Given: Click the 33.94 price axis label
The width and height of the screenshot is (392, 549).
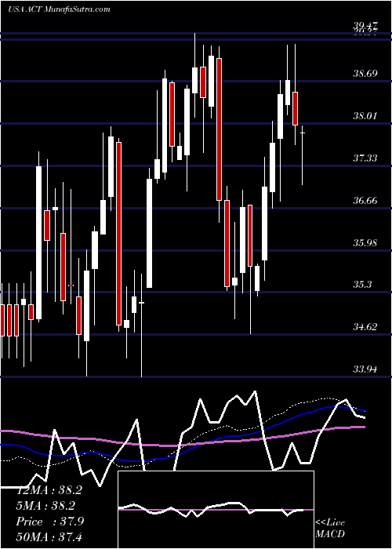Looking at the screenshot, I should click(x=365, y=369).
